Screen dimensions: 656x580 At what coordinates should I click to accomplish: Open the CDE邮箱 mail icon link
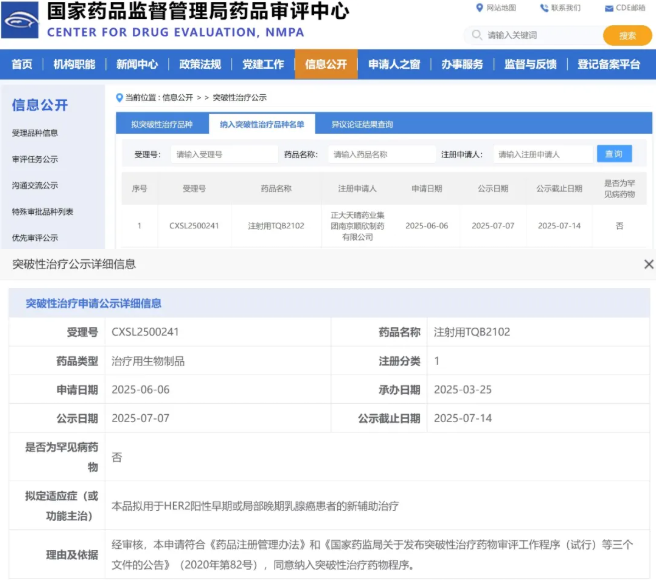click(x=608, y=8)
